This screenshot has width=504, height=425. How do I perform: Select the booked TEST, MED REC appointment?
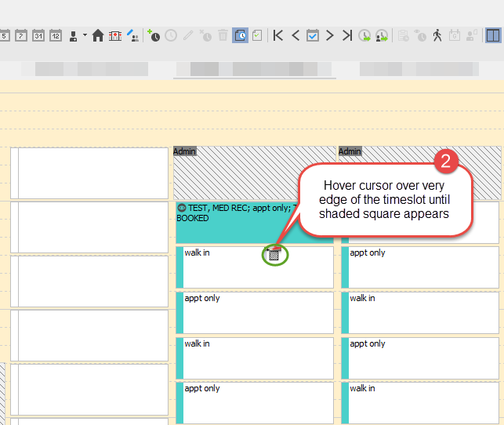point(237,223)
